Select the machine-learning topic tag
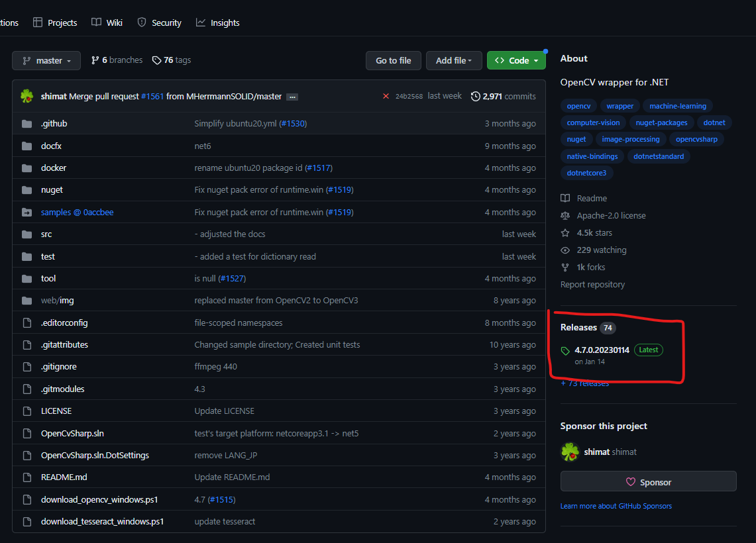756x543 pixels. [677, 106]
